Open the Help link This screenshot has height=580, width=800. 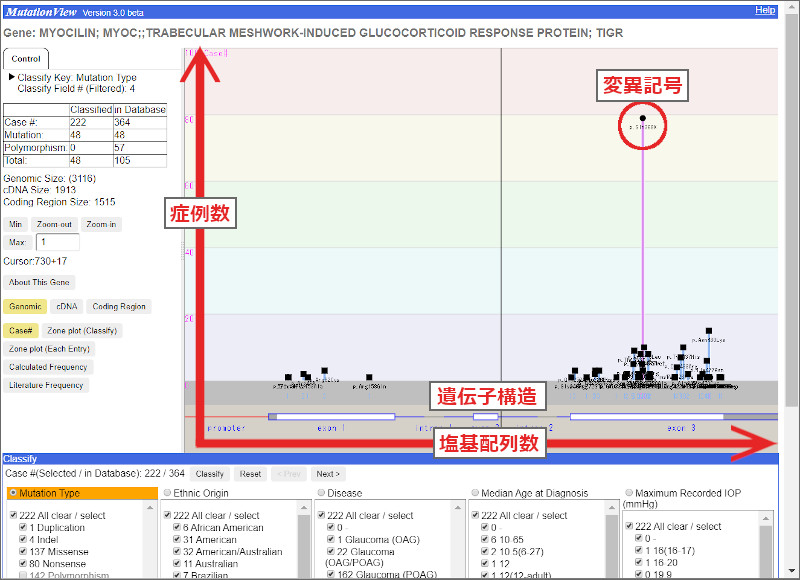pyautogui.click(x=765, y=10)
